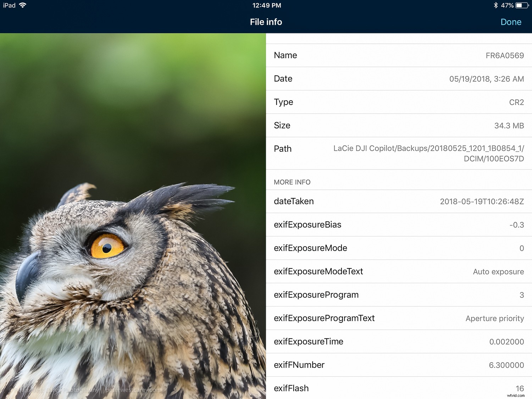Tap the Done button
532x399 pixels.
coord(511,22)
